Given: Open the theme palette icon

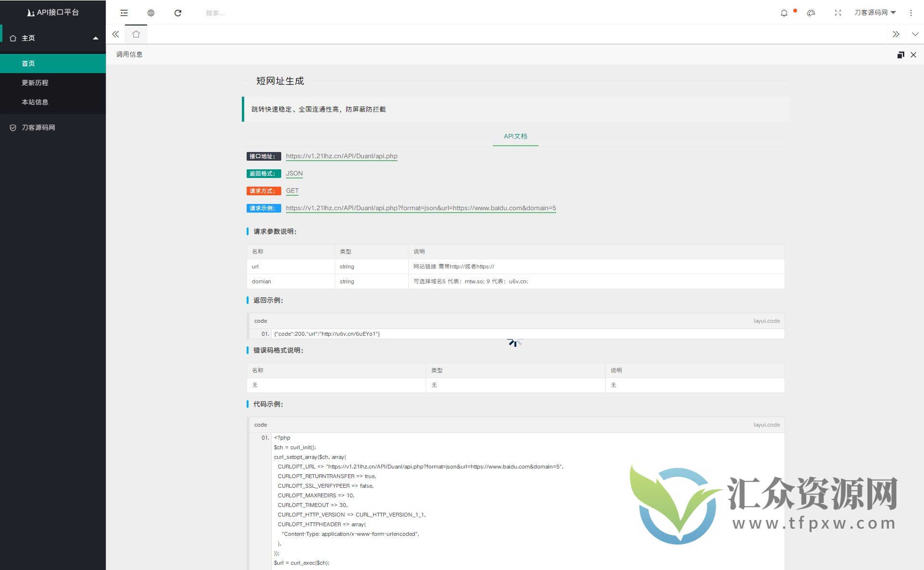Looking at the screenshot, I should pos(811,13).
